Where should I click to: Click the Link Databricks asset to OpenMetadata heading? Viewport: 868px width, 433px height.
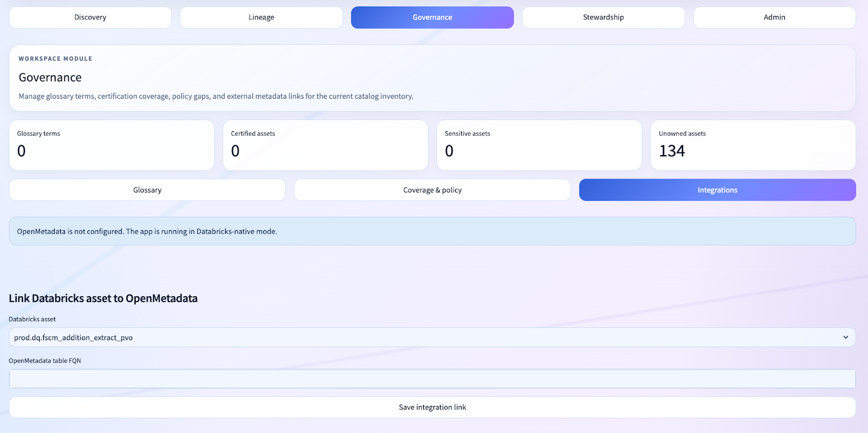coord(103,298)
